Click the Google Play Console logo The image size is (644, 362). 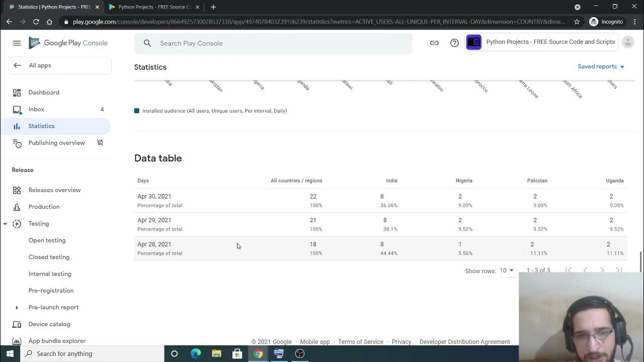coord(68,43)
